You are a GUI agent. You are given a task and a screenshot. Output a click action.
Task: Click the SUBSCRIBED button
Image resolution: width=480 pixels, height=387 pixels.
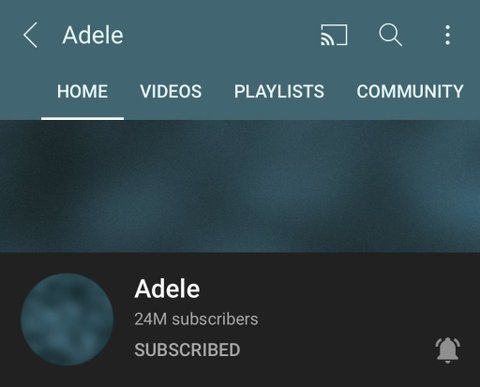[x=187, y=350]
